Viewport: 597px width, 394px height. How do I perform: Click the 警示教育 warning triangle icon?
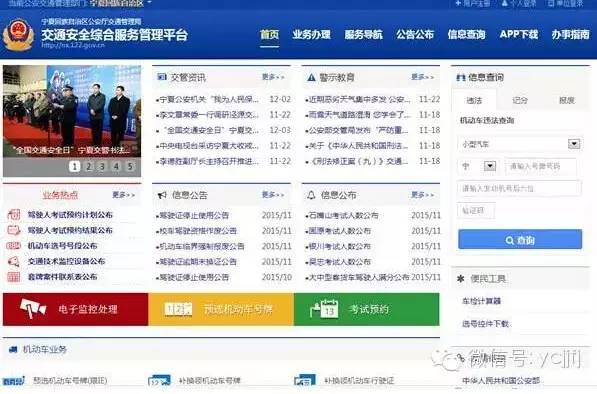[311, 77]
